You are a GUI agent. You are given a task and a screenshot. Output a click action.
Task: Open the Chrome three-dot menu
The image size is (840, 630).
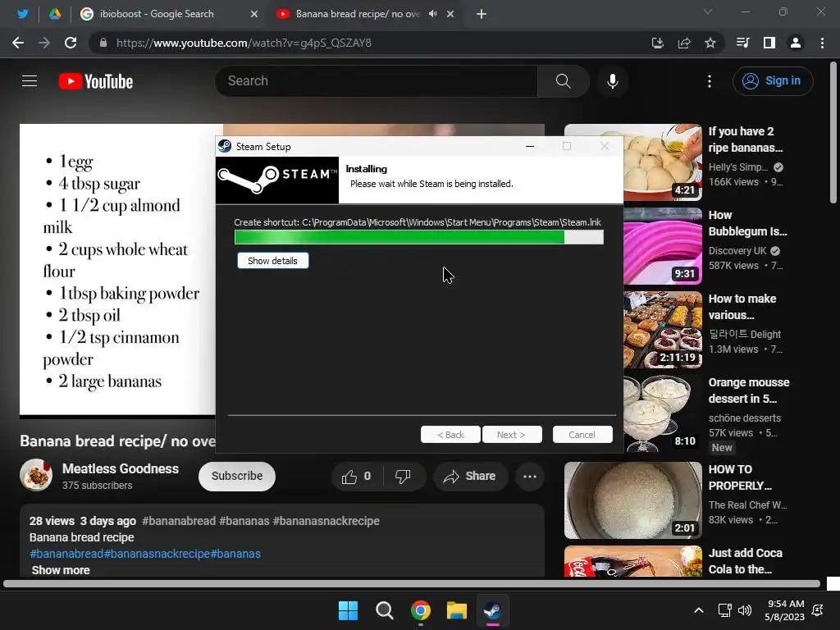tap(822, 43)
